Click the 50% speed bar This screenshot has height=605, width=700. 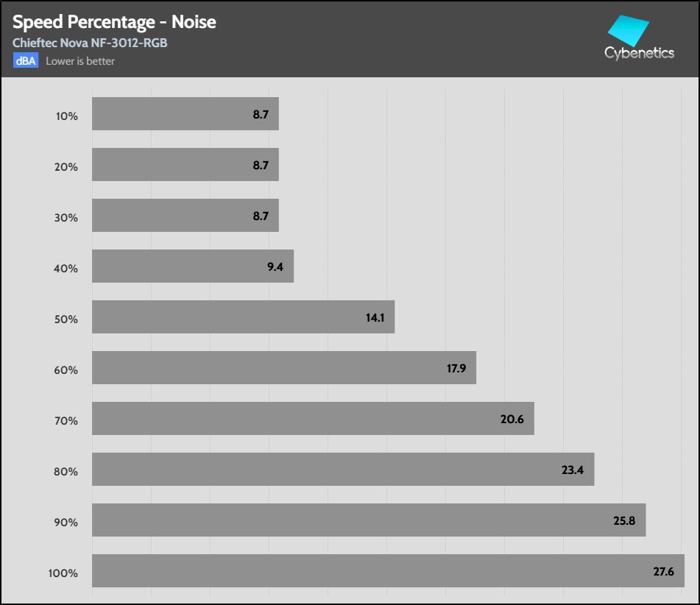tap(243, 317)
